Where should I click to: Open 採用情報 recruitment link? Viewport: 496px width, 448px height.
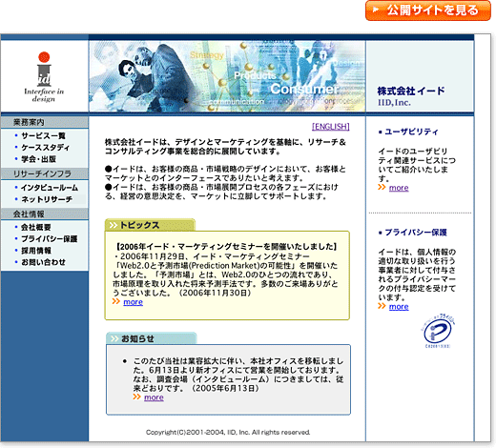coord(36,251)
